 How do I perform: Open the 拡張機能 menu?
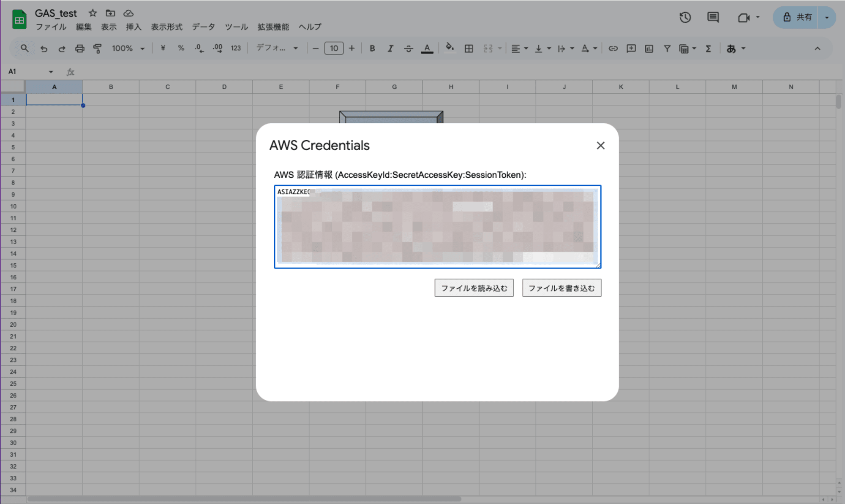pyautogui.click(x=273, y=27)
